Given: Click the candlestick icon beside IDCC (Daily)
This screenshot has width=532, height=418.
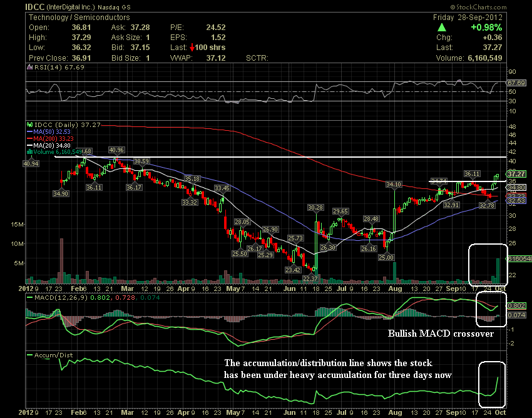Looking at the screenshot, I should (30, 125).
